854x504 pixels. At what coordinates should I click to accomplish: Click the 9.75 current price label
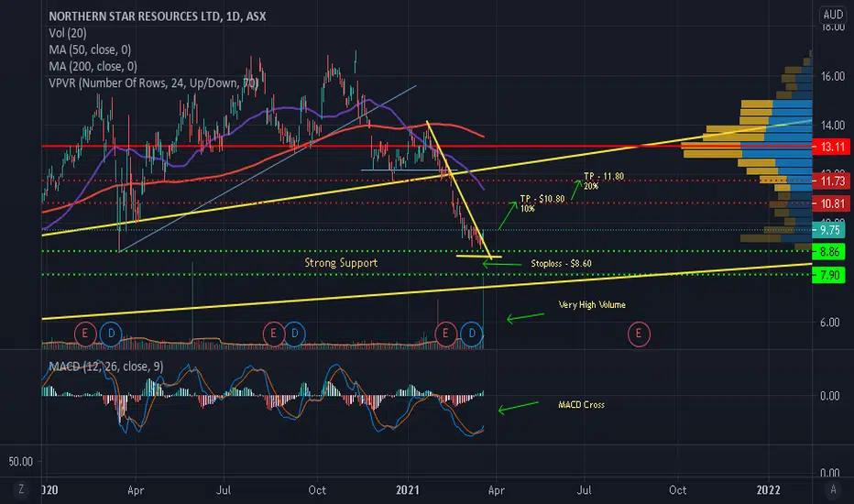tap(828, 230)
